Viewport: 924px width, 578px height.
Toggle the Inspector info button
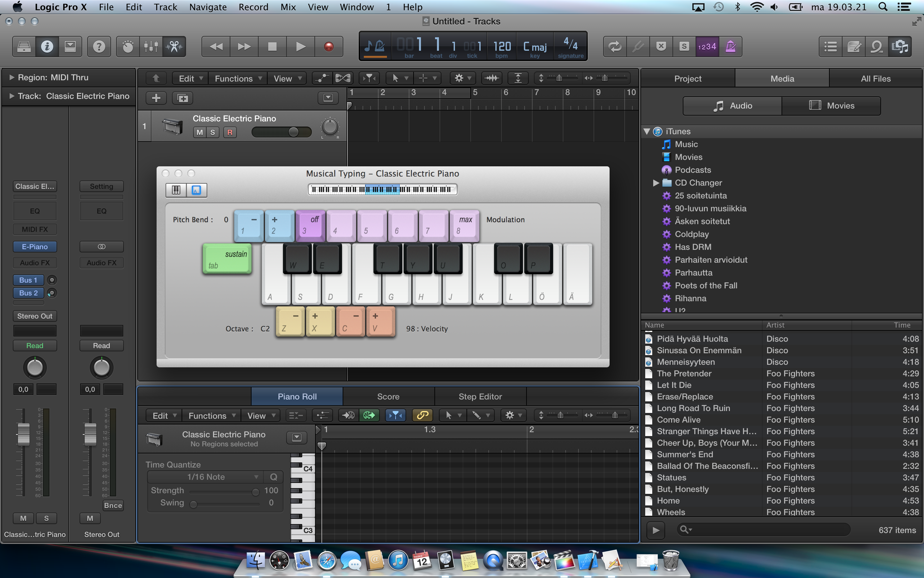click(x=47, y=47)
